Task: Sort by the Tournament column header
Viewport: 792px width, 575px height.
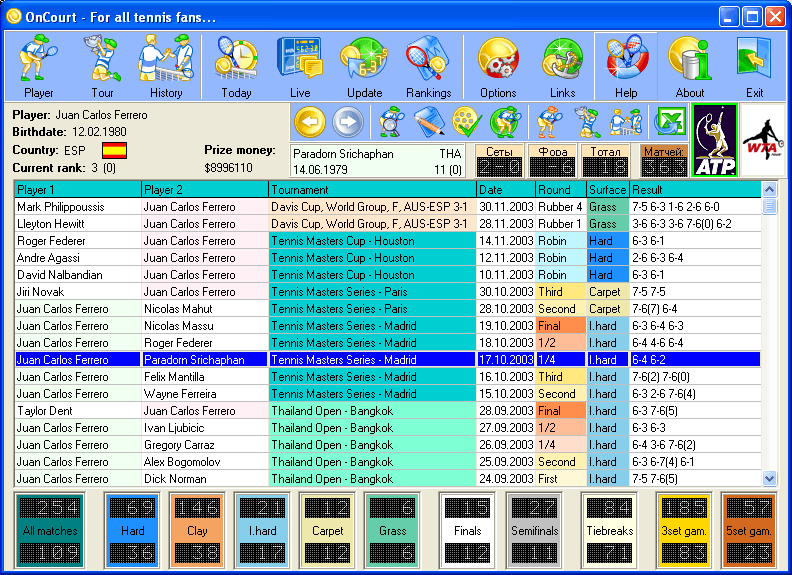Action: (372, 189)
